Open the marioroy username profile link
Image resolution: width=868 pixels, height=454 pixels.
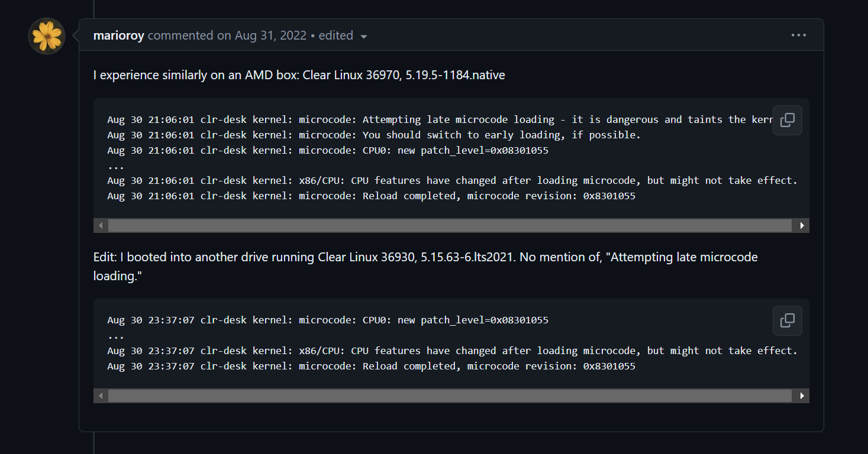[118, 35]
